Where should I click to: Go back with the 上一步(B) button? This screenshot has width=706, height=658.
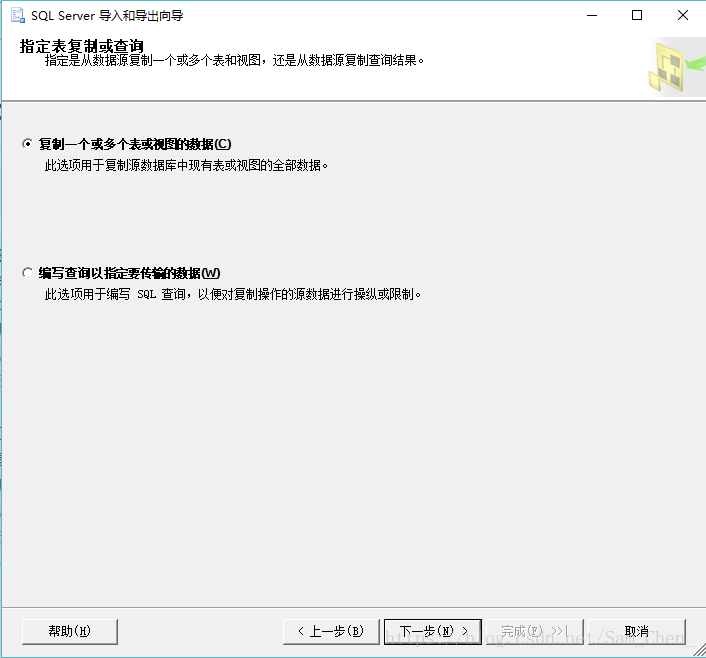coord(331,631)
